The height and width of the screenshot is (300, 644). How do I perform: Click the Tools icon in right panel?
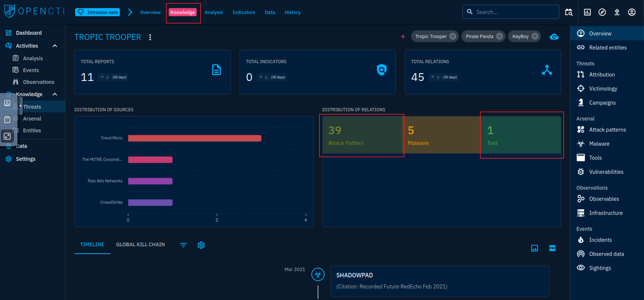coord(581,158)
